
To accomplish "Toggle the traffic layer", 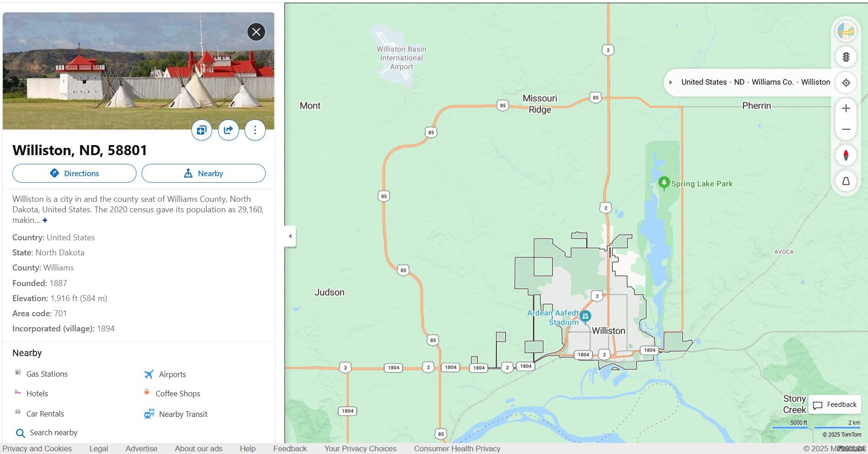I will click(846, 57).
